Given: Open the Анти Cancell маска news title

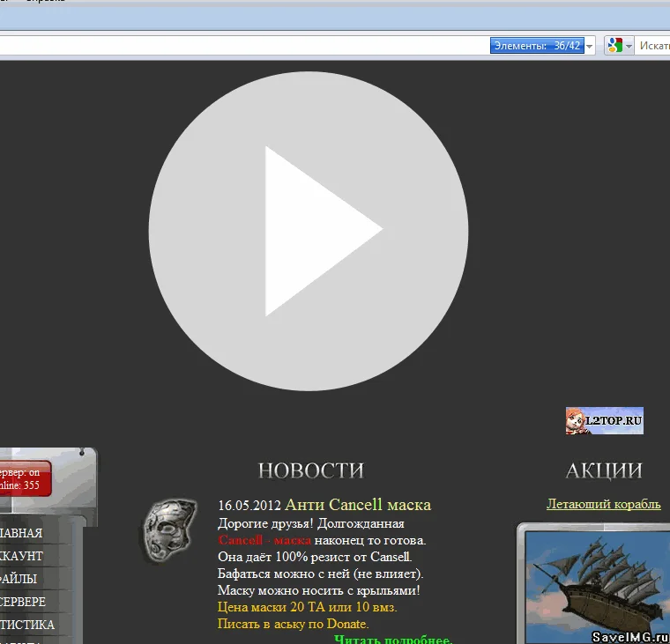Looking at the screenshot, I should pyautogui.click(x=358, y=505).
